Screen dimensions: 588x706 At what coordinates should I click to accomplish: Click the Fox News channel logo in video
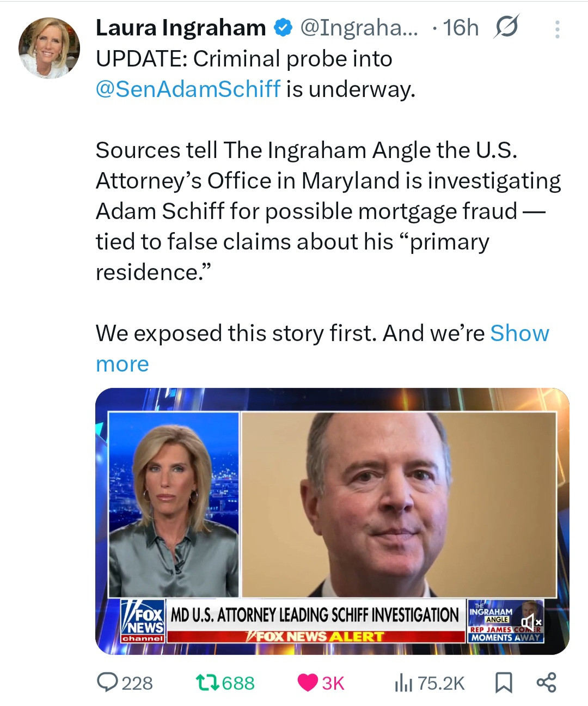coord(143,620)
